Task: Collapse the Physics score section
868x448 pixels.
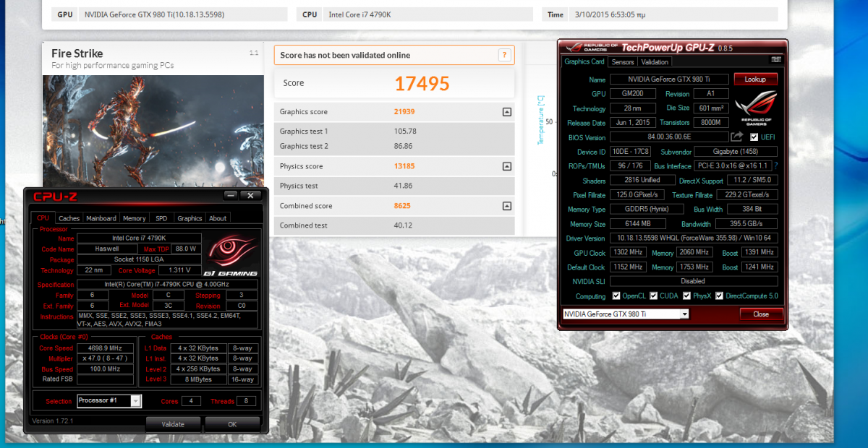Action: coord(507,166)
